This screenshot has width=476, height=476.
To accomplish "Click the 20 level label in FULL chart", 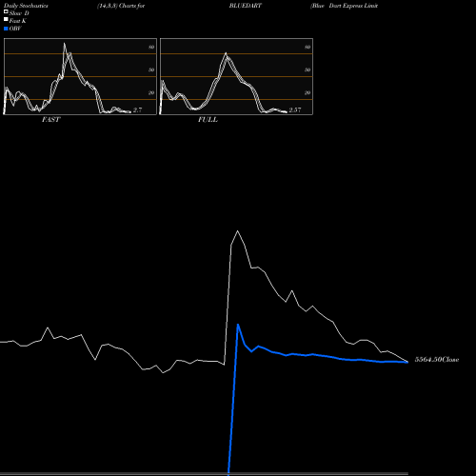I will [307, 92].
